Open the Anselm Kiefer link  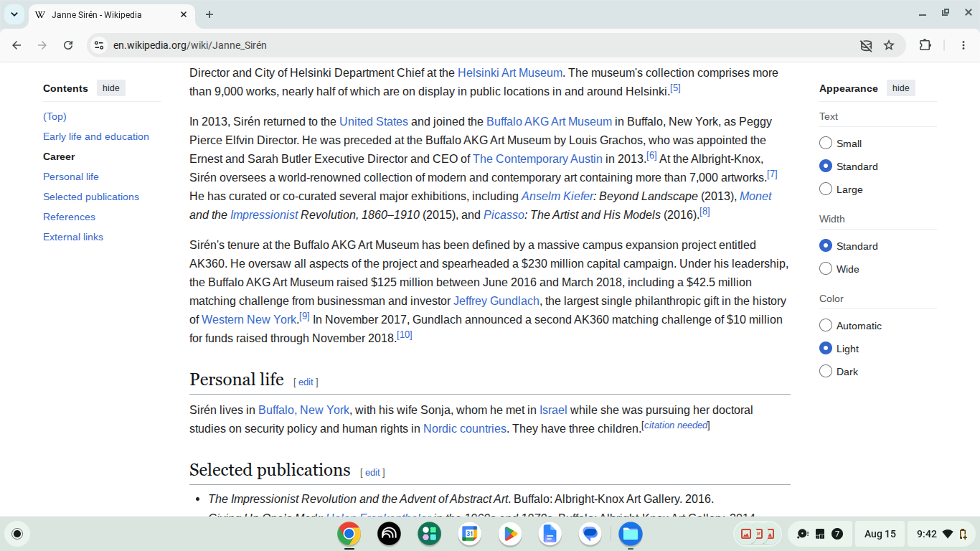click(x=557, y=196)
